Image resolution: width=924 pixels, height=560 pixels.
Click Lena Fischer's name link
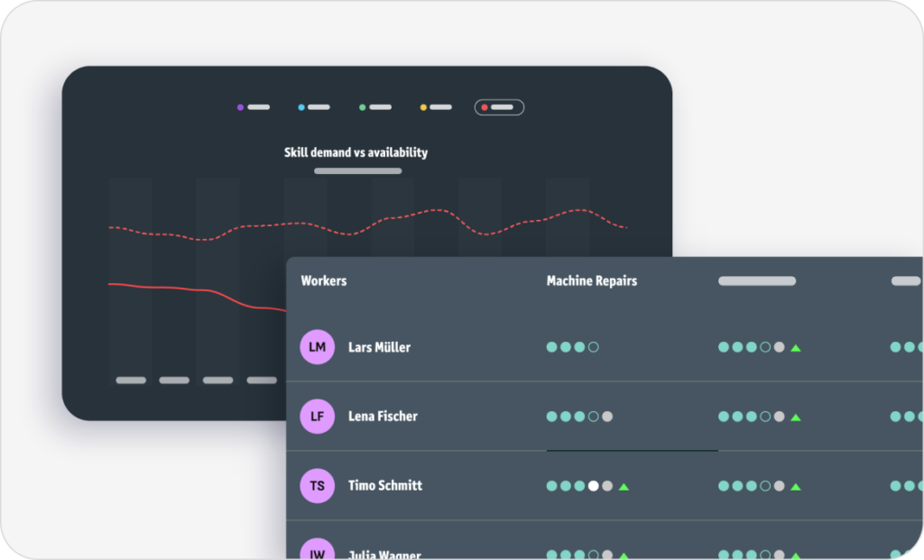tap(383, 417)
